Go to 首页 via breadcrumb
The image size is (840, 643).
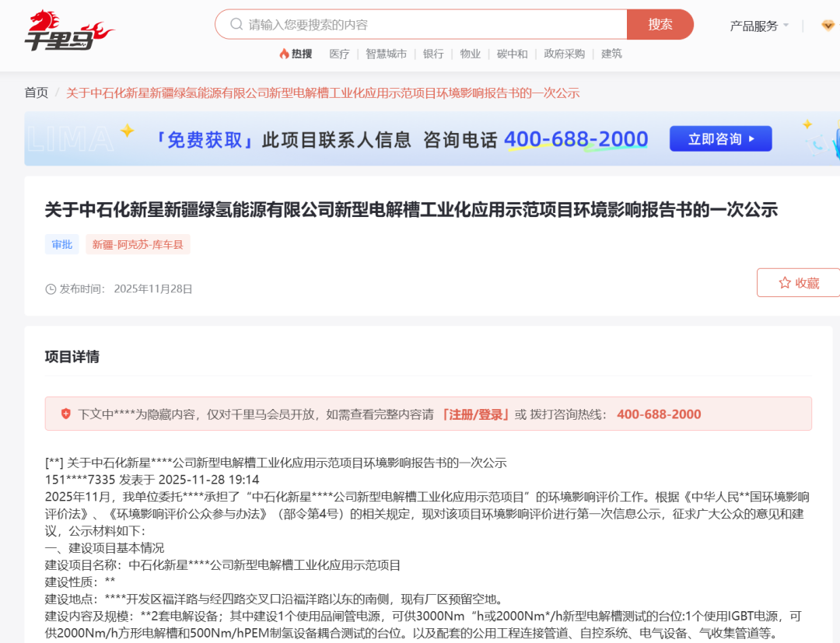(34, 93)
